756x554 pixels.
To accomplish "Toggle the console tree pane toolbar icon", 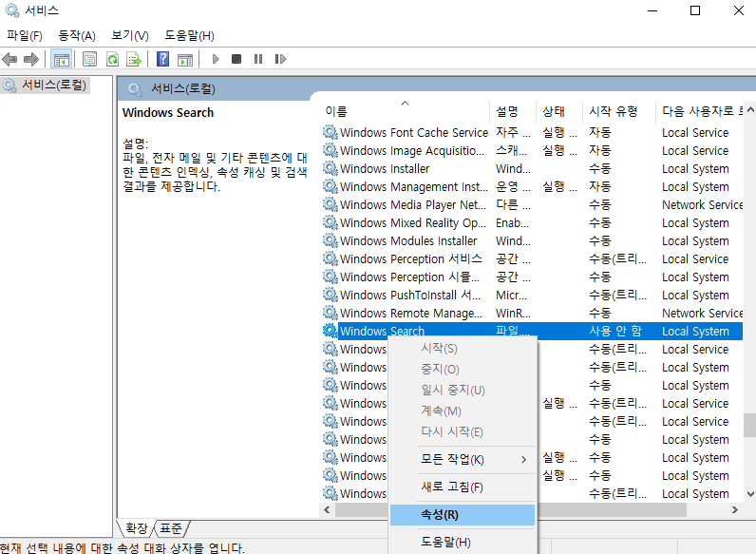I will [61, 59].
